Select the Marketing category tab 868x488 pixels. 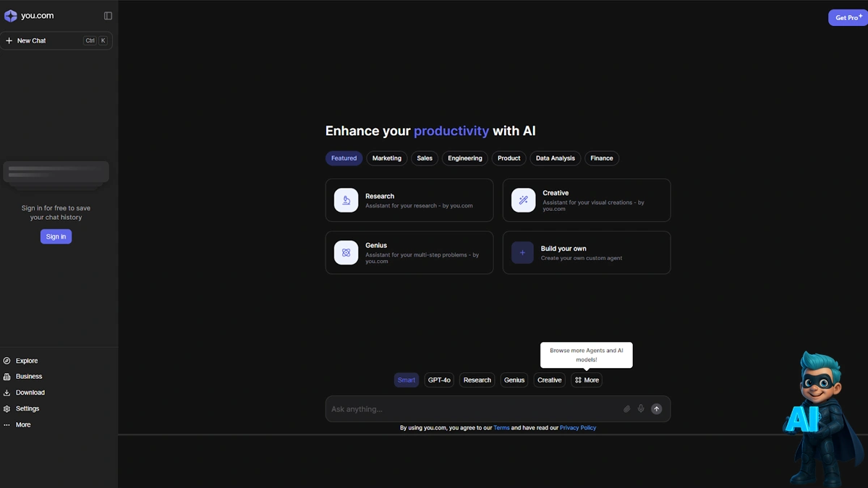(x=387, y=158)
